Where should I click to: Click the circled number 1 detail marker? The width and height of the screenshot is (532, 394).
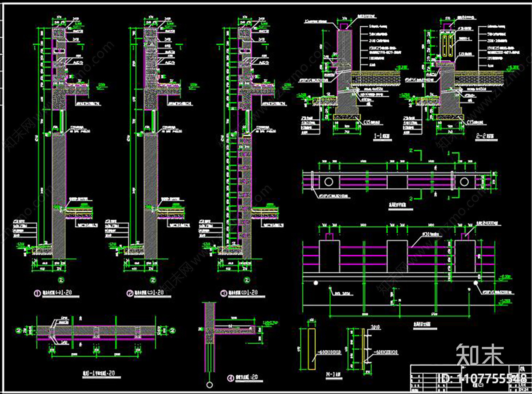[x=37, y=294]
